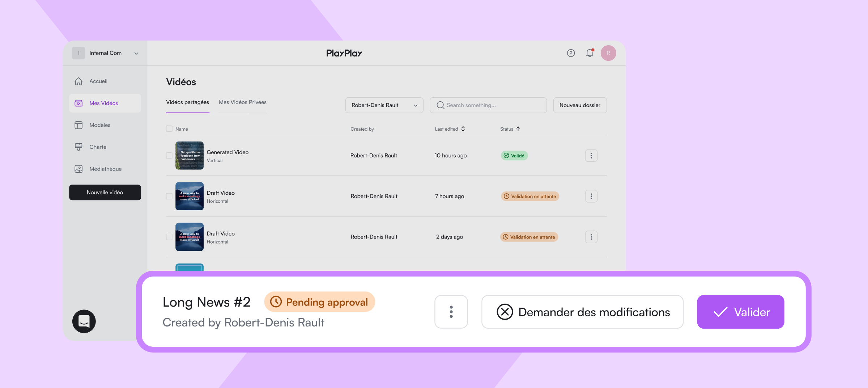The image size is (868, 388).
Task: Open more options for Generated Video row
Action: click(x=591, y=156)
